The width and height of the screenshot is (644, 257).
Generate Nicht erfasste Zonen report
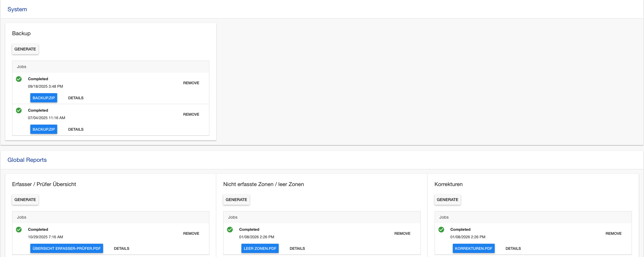coord(236,200)
